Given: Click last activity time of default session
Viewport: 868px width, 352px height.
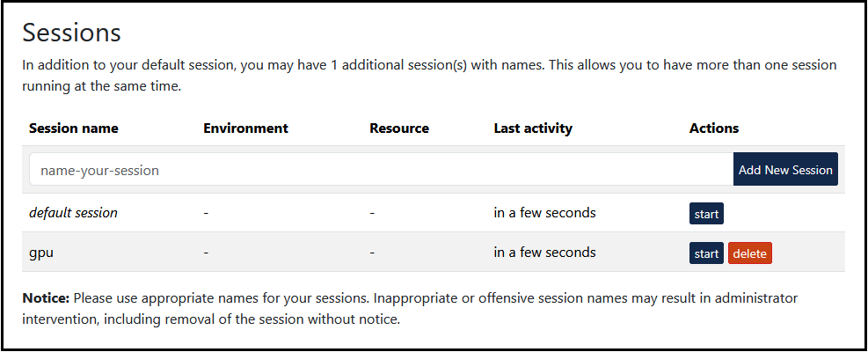Looking at the screenshot, I should [544, 213].
